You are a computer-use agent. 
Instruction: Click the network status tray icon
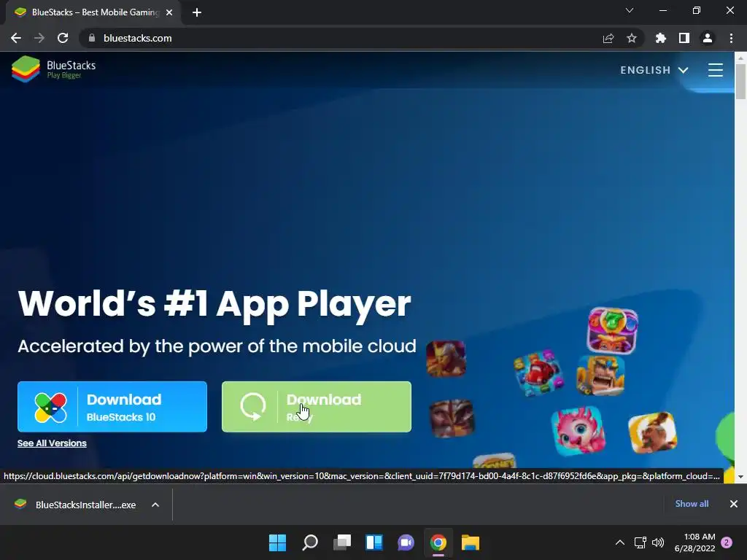pyautogui.click(x=640, y=542)
